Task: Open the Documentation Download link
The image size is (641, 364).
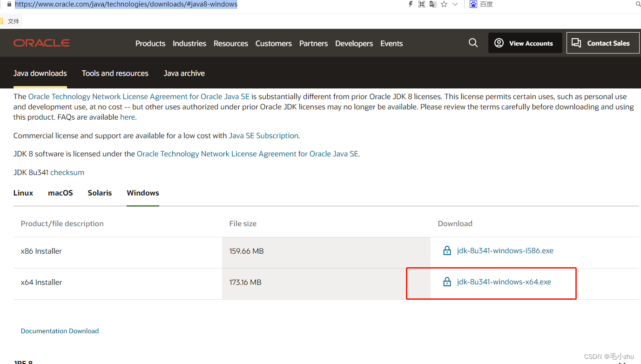Action: tap(60, 330)
